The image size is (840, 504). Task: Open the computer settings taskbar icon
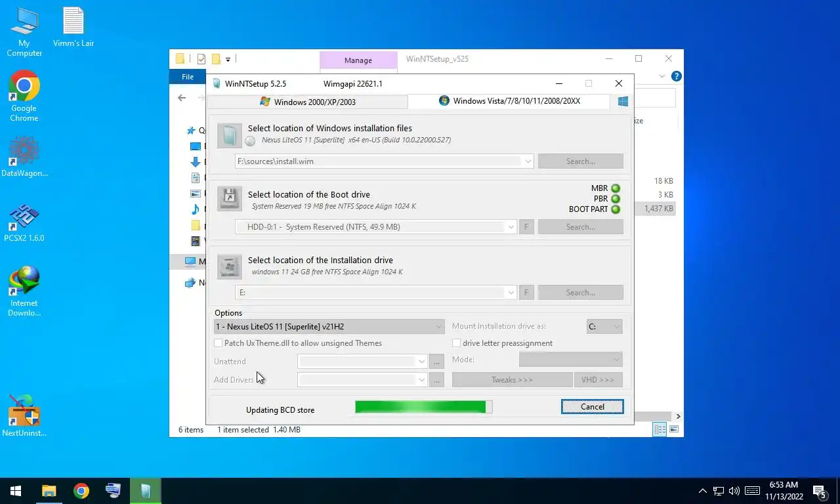113,490
